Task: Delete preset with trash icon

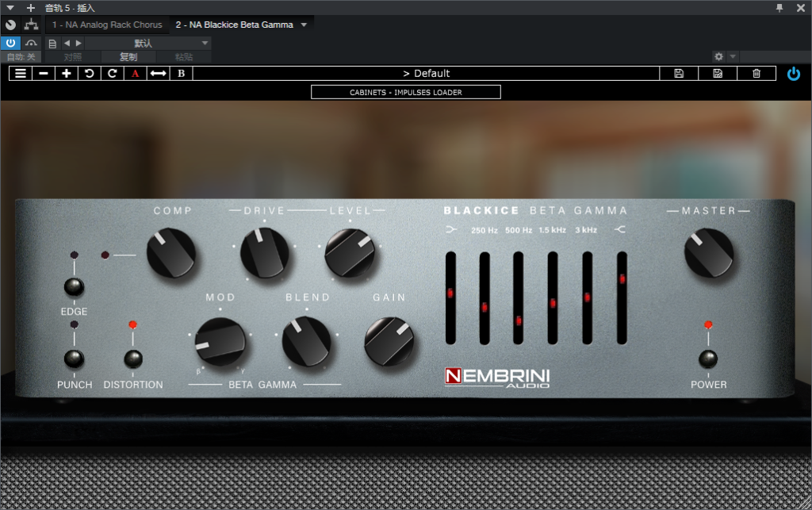Action: 756,73
